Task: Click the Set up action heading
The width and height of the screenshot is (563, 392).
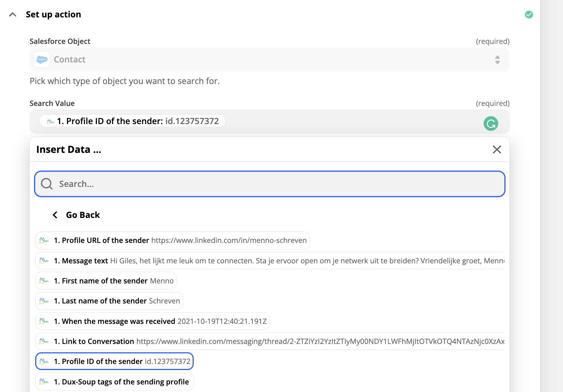Action: pyautogui.click(x=53, y=14)
